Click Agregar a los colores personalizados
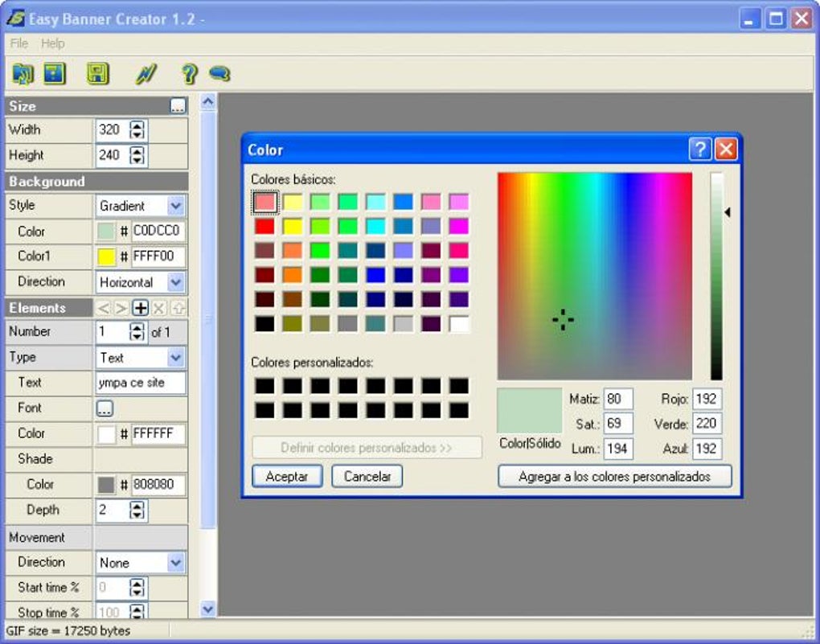Image resolution: width=820 pixels, height=644 pixels. [x=614, y=477]
